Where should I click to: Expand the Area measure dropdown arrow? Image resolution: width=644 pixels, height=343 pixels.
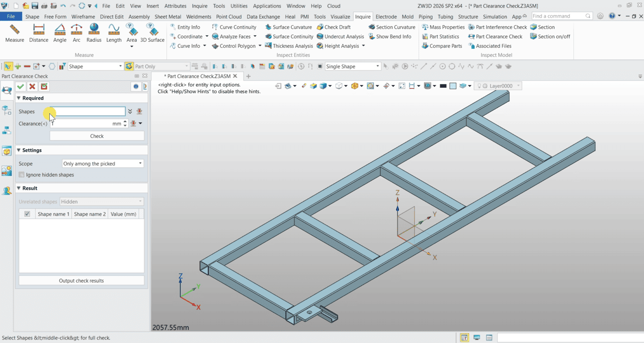132,46
